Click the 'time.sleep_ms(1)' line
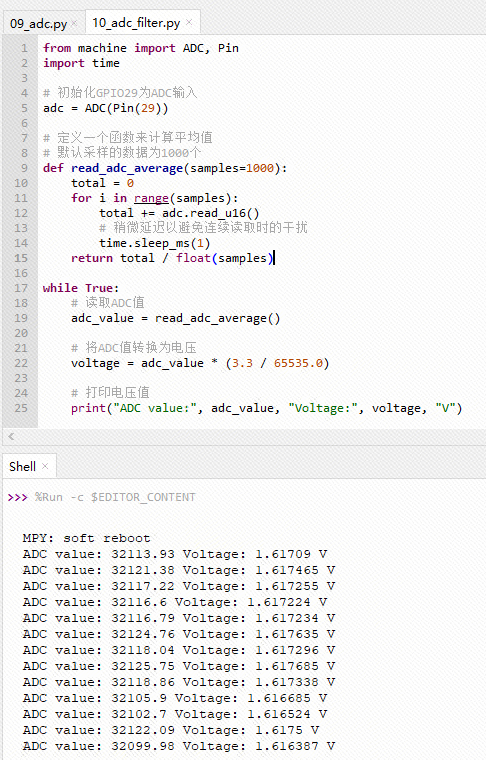The image size is (486, 760). coord(155,243)
